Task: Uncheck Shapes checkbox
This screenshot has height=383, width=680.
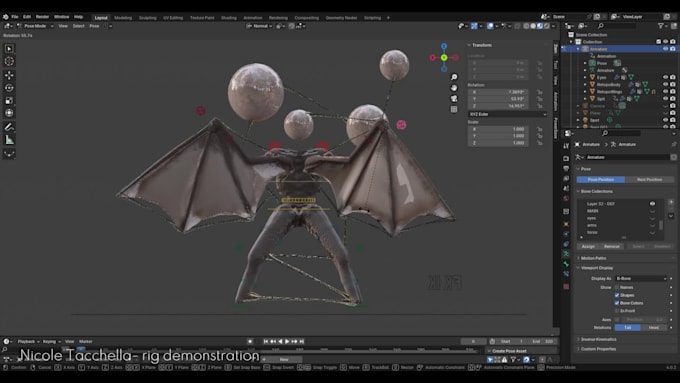Action: tap(617, 295)
